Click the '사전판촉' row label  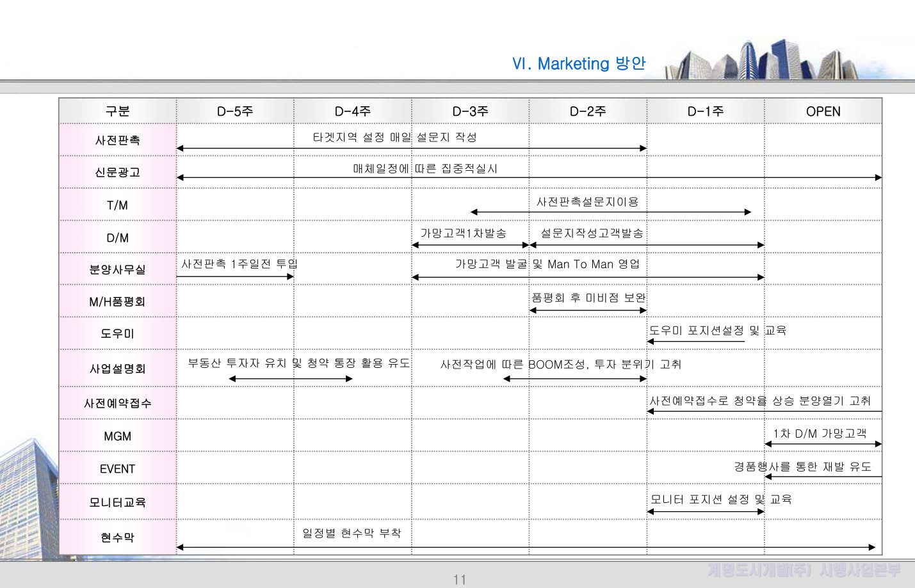[118, 140]
